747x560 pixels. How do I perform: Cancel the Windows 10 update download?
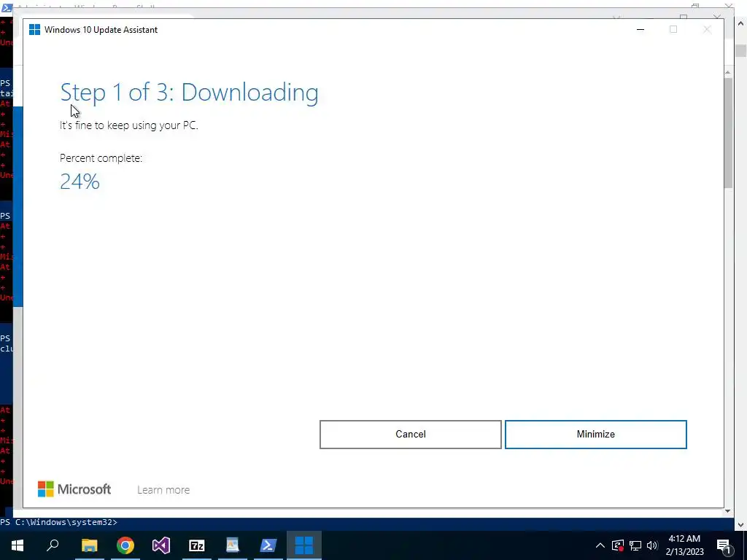410,435
